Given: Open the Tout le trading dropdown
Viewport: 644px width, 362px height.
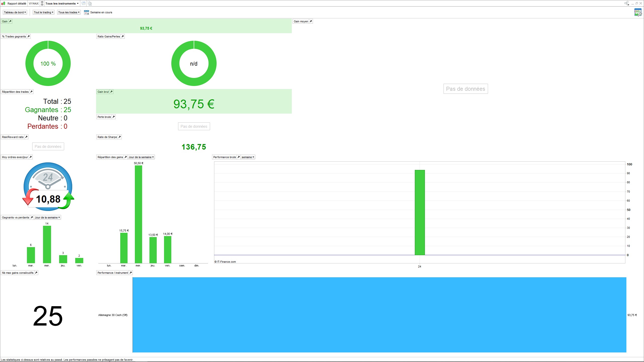Looking at the screenshot, I should (x=44, y=12).
